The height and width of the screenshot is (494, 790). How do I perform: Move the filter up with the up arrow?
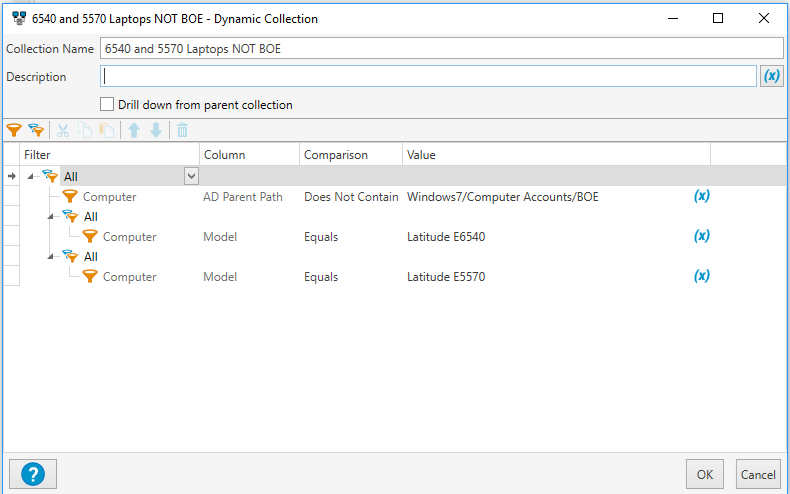134,130
